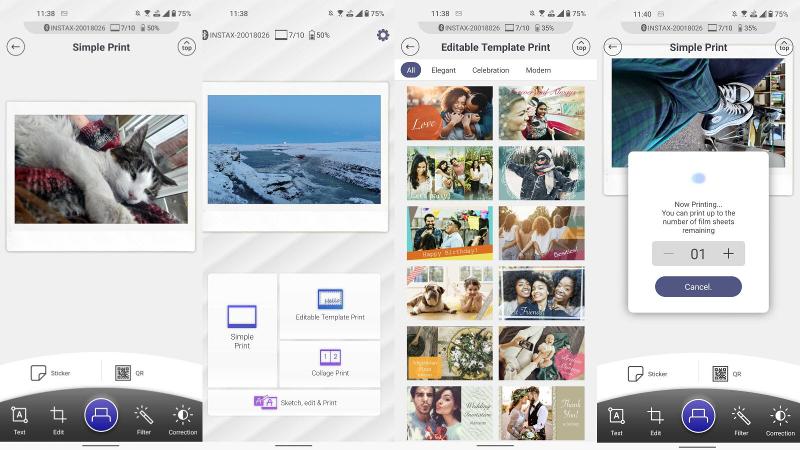
Task: Select Filter wand on cat photo screen
Action: tap(143, 421)
